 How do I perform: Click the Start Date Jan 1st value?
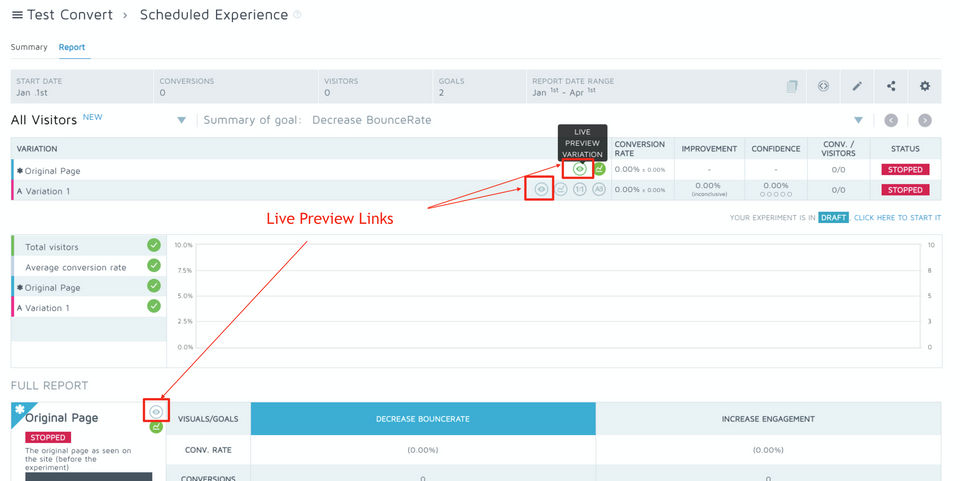click(32, 93)
